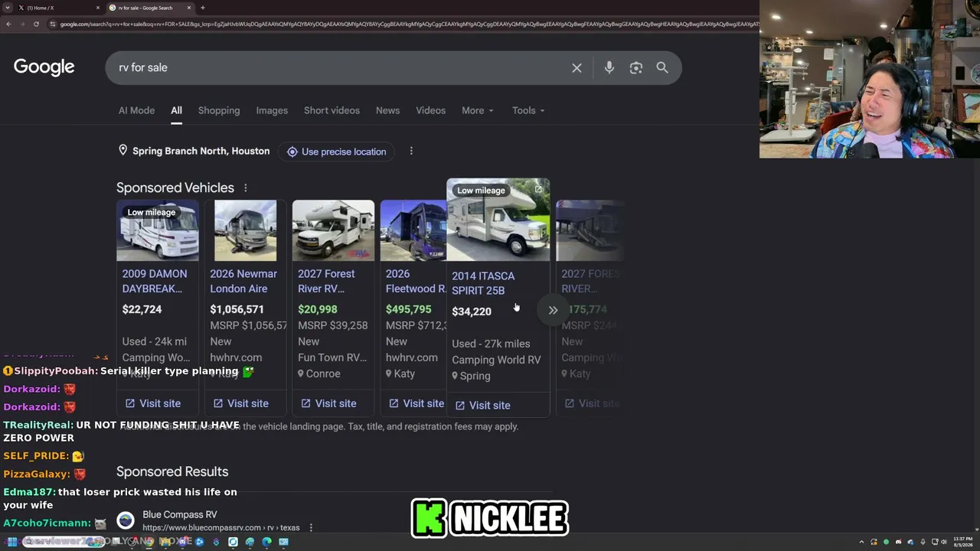This screenshot has height=551, width=980.
Task: Click Use precise location button
Action: [x=336, y=152]
